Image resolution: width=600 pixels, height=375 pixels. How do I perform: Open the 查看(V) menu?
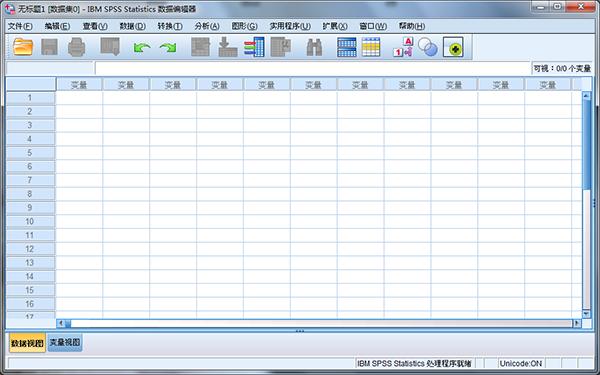point(95,26)
